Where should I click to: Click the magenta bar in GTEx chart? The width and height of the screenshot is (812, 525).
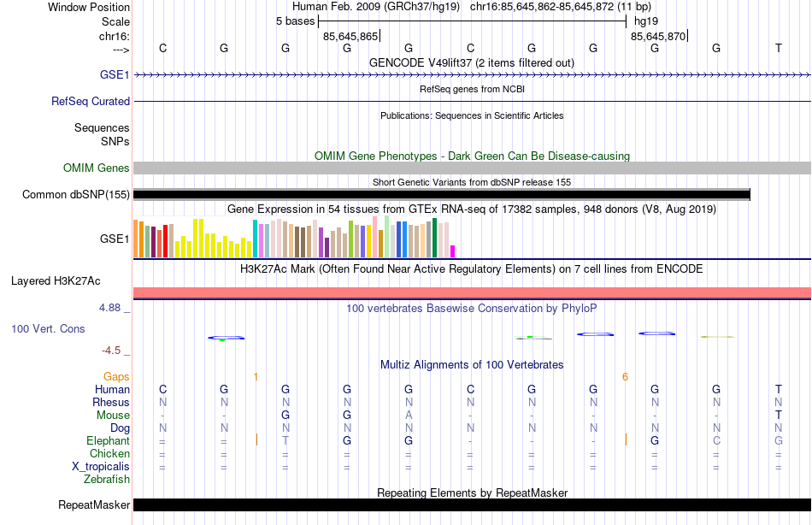(x=453, y=251)
